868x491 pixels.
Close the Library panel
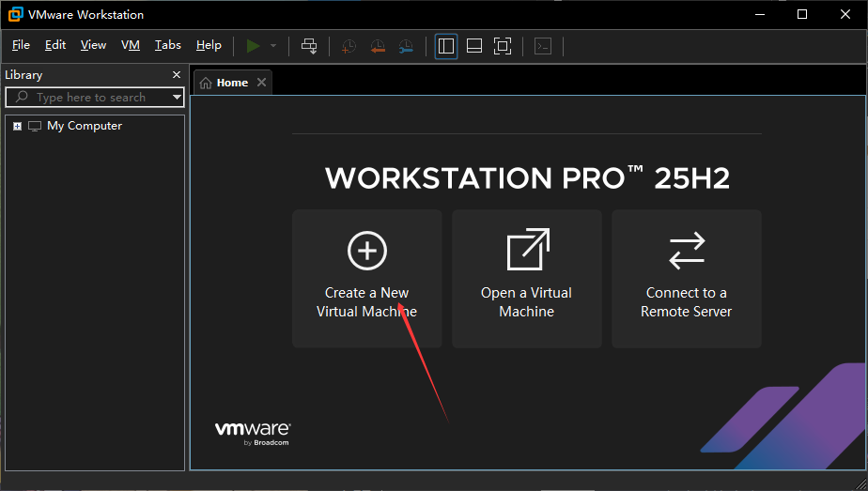177,75
